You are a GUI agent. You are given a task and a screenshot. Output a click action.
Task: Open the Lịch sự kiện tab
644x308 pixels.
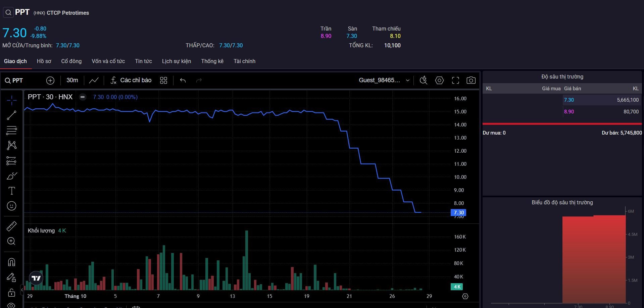pos(177,61)
